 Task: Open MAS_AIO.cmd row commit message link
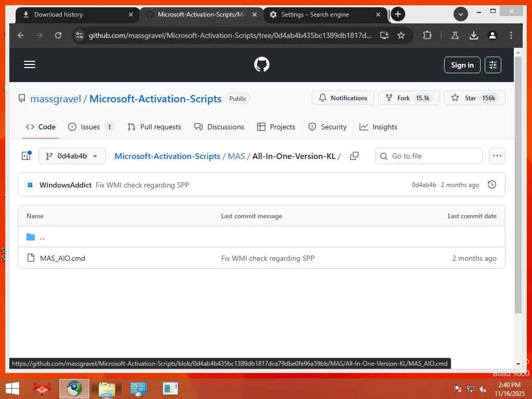tap(268, 258)
